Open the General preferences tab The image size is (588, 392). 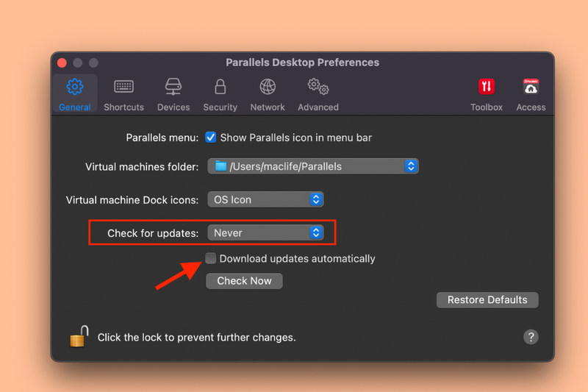point(75,94)
